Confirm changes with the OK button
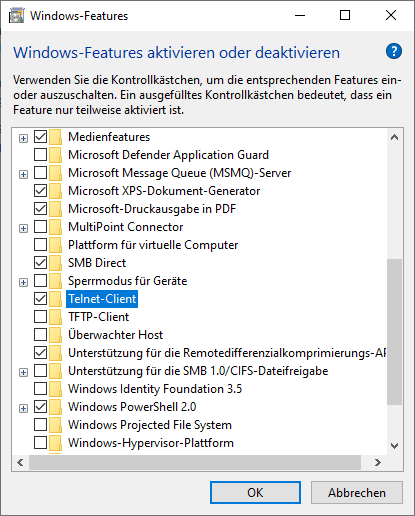Viewport: 415px width, 516px height. (255, 492)
